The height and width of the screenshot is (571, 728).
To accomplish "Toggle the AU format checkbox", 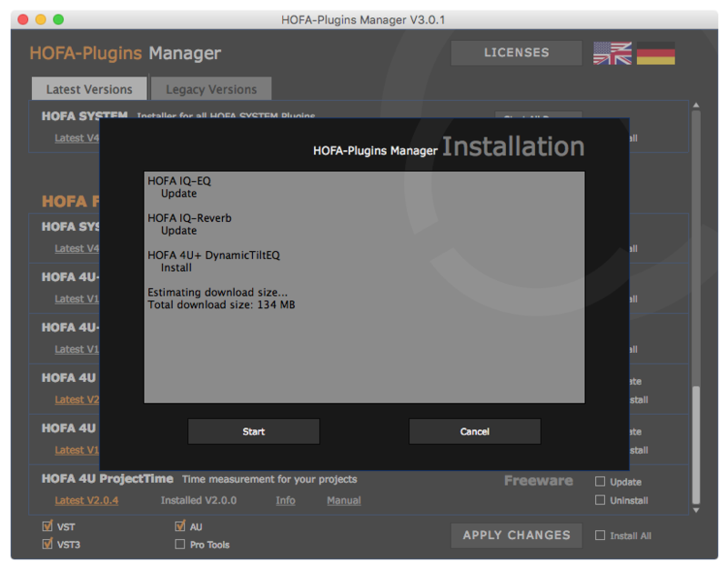I will (x=179, y=526).
